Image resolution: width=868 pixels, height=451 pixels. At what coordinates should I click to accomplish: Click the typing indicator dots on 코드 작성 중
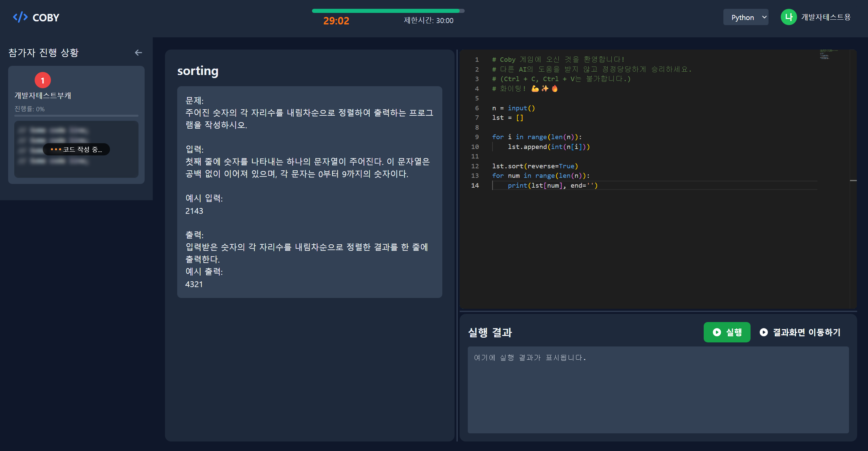pos(55,149)
